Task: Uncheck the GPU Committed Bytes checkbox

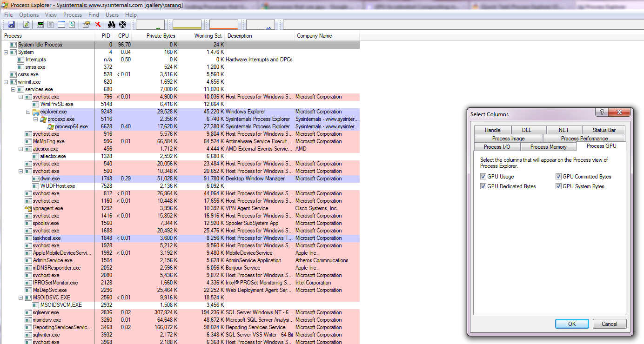Action: tap(558, 177)
